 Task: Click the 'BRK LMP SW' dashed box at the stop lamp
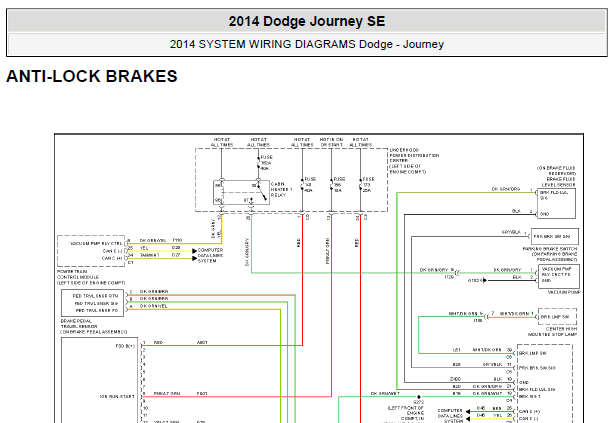[x=557, y=317]
